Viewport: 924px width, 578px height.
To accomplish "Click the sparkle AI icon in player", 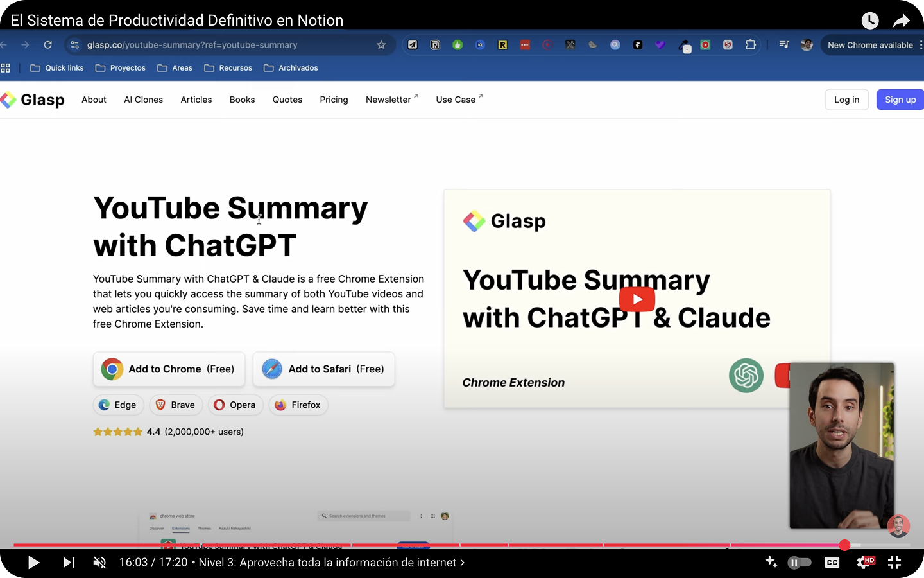I will [x=771, y=562].
